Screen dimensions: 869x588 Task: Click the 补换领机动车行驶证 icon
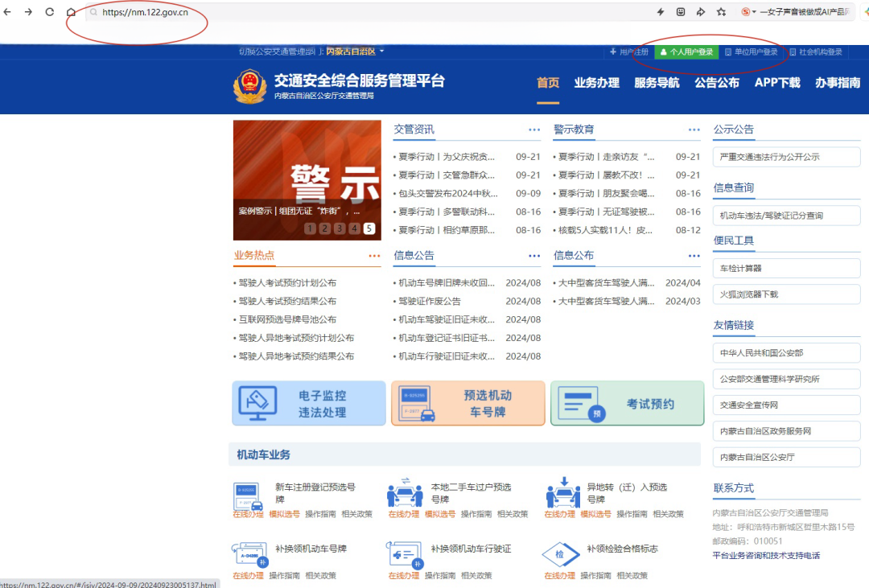point(405,555)
